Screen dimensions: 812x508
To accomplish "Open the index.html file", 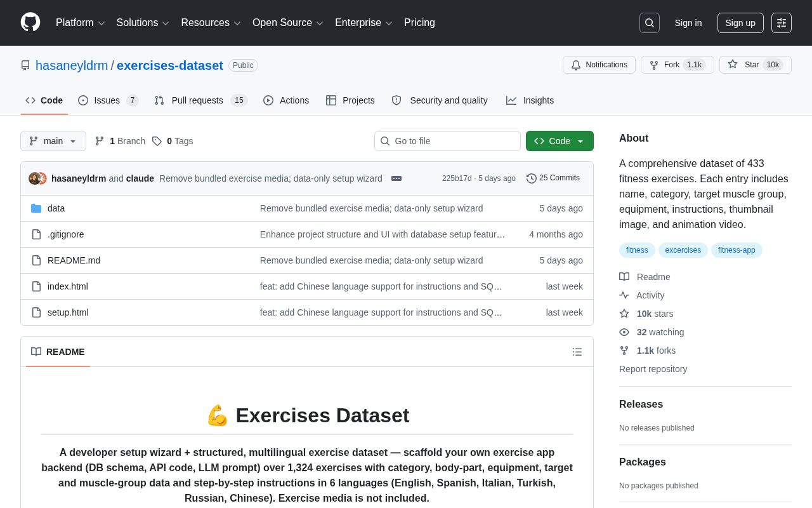I will click(68, 286).
